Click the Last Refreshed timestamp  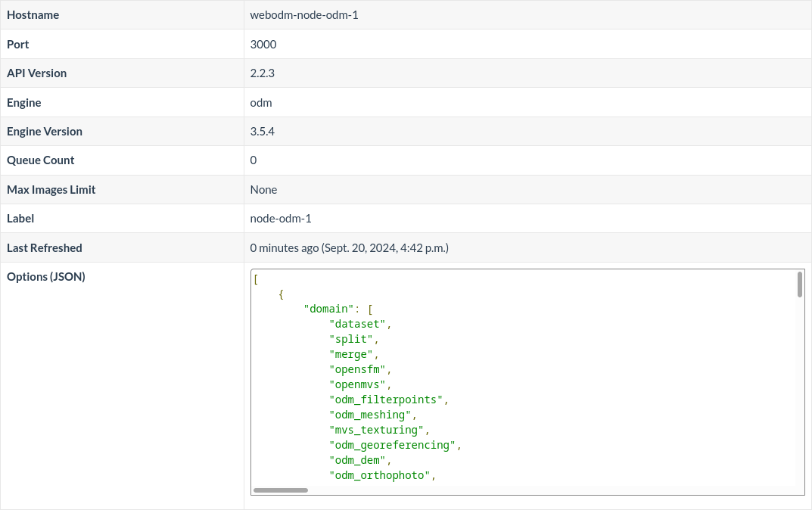tap(350, 247)
